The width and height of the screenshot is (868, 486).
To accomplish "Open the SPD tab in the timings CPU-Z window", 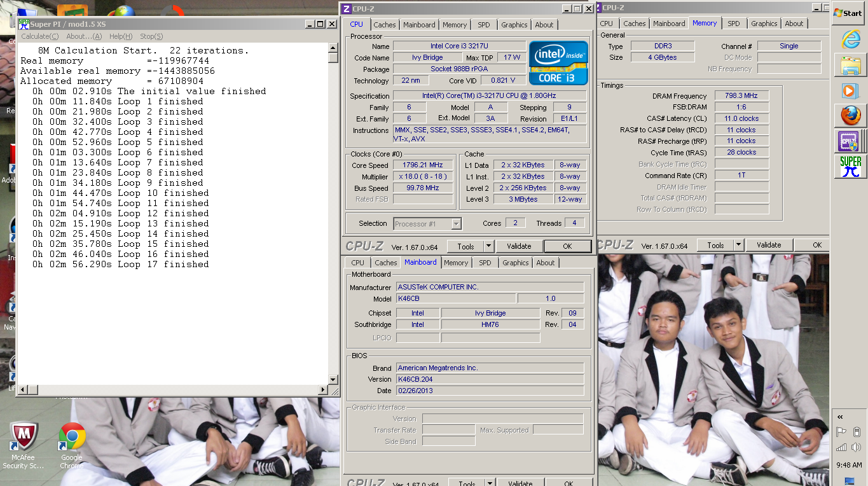I will 734,24.
